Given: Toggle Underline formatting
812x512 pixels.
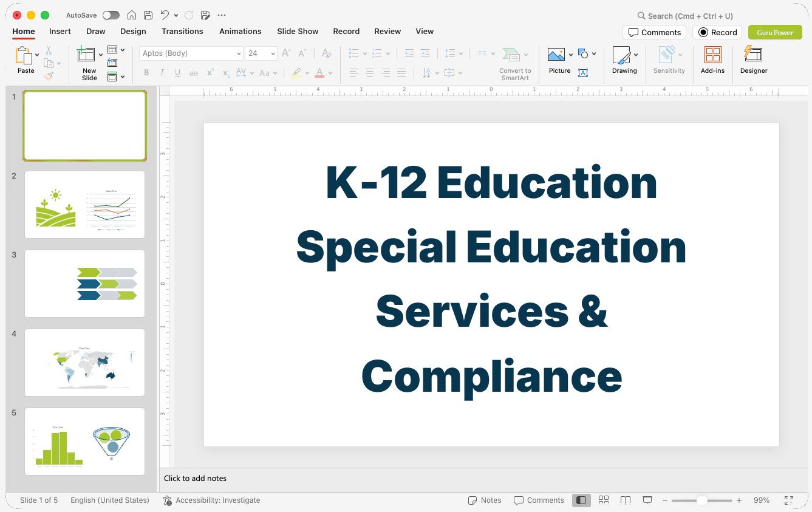Looking at the screenshot, I should tap(177, 73).
